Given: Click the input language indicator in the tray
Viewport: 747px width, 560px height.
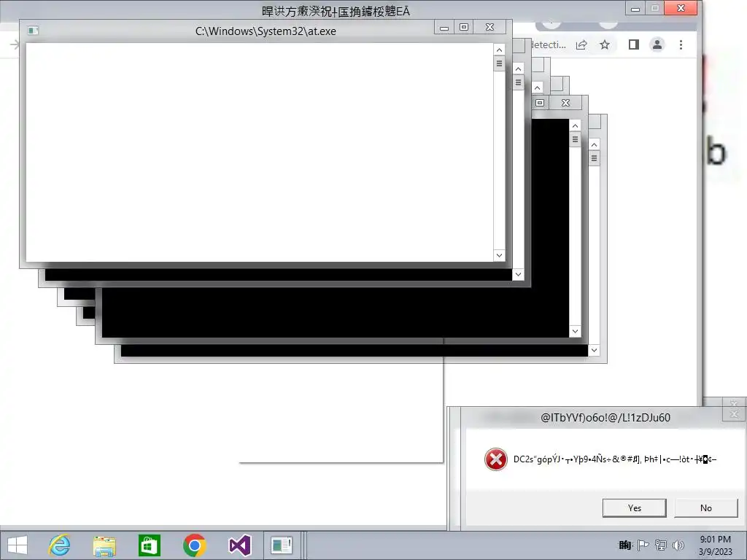Looking at the screenshot, I should tap(625, 545).
